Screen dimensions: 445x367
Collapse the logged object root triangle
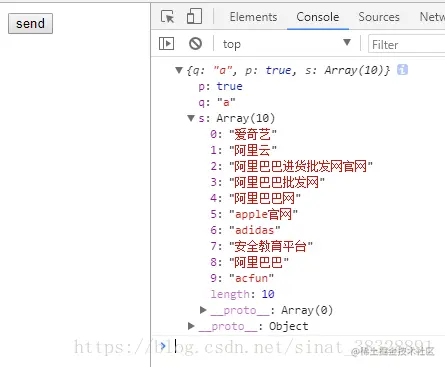[179, 70]
